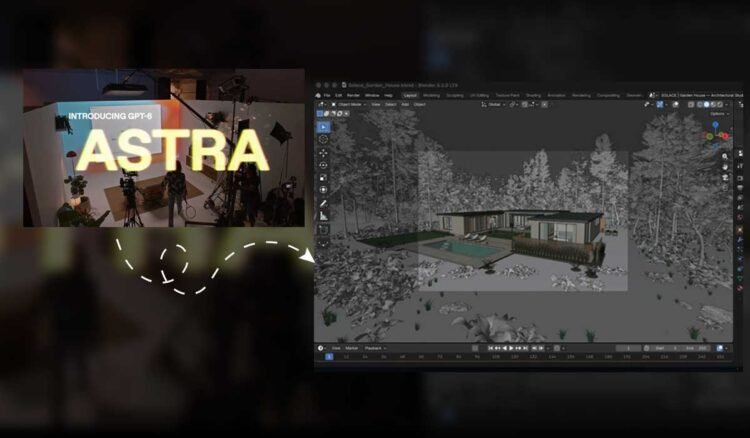Open the object visibility filter dropdown

(647, 104)
